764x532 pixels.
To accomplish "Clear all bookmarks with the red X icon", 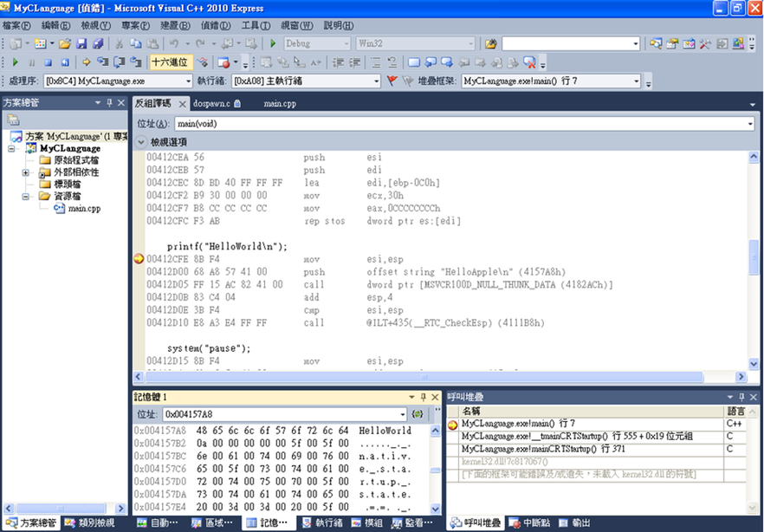I will (529, 62).
